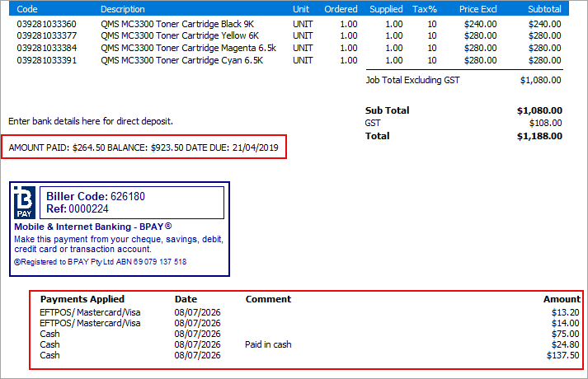Screen dimensions: 588x379
Task: Click the Cash payment amount $137.50
Action: click(563, 355)
